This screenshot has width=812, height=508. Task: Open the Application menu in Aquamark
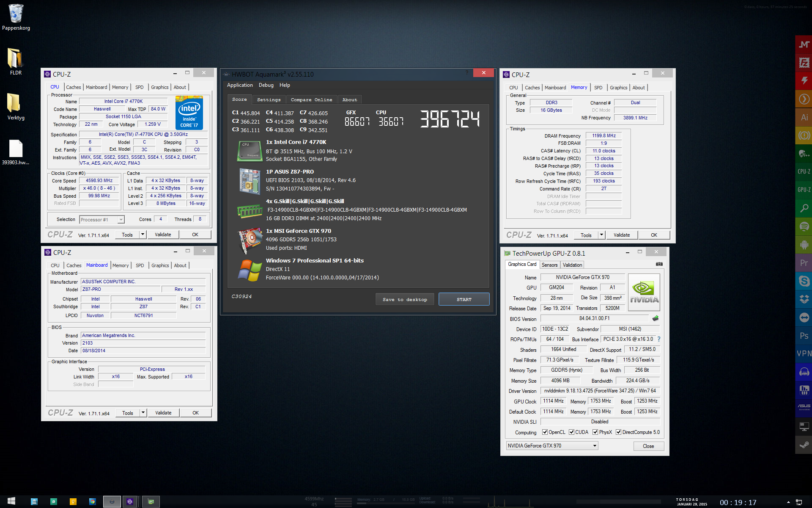click(240, 85)
